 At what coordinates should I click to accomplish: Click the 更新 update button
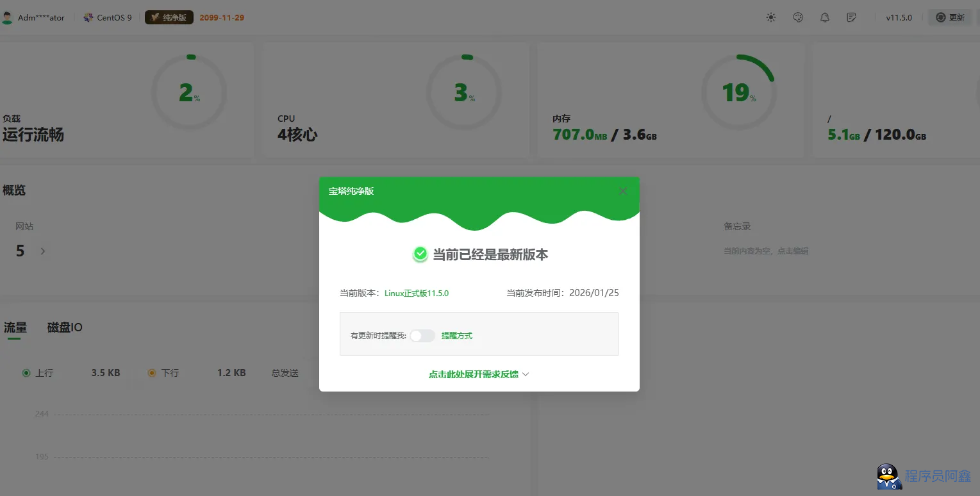click(x=950, y=17)
